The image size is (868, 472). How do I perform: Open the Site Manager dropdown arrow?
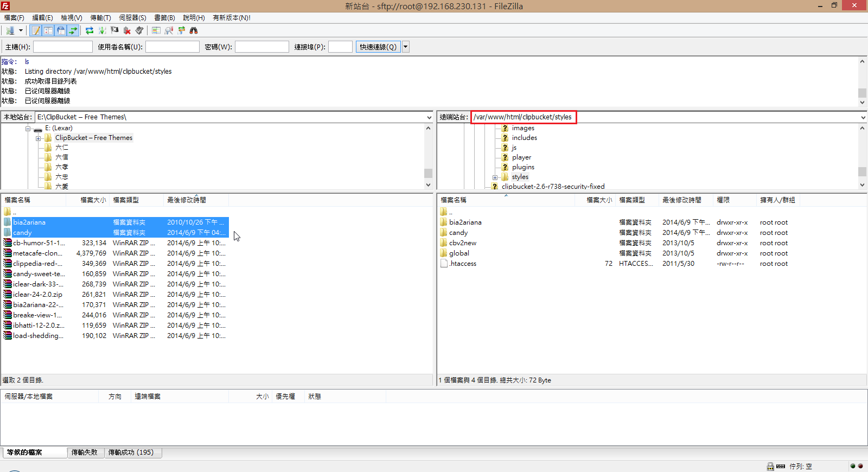point(21,30)
